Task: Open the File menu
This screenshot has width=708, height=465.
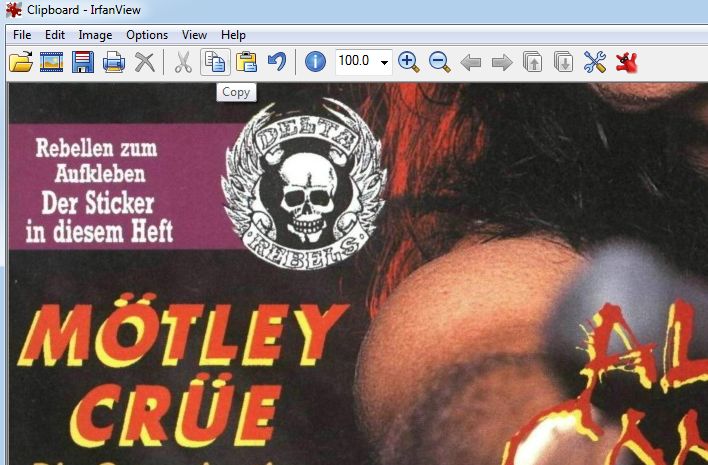Action: [x=22, y=35]
